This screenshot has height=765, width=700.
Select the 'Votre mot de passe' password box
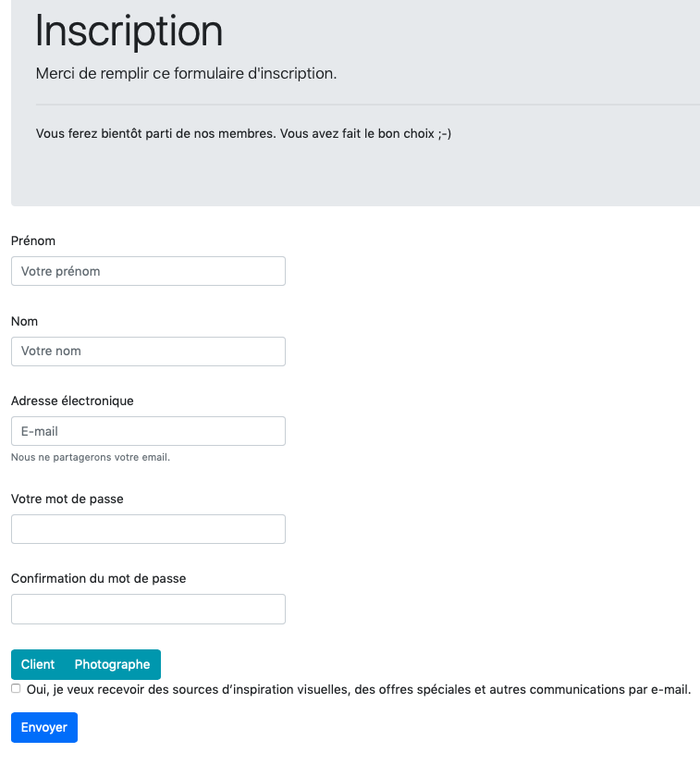(x=148, y=529)
